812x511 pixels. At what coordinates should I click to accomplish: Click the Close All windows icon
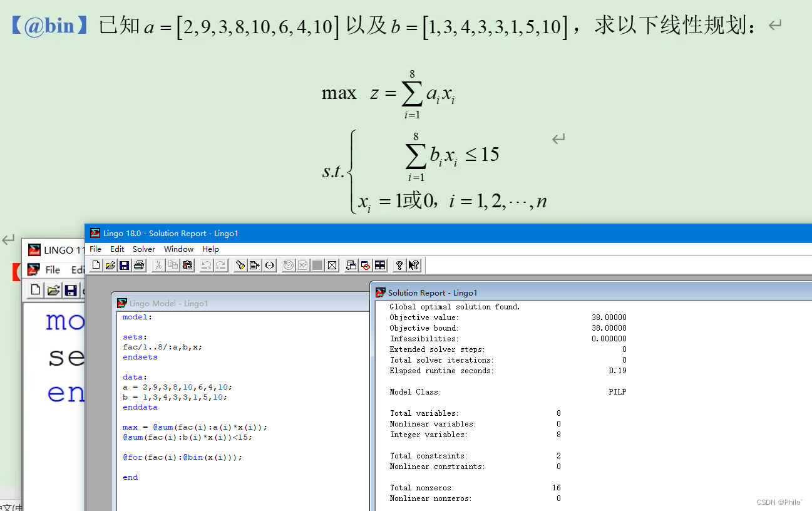click(366, 266)
